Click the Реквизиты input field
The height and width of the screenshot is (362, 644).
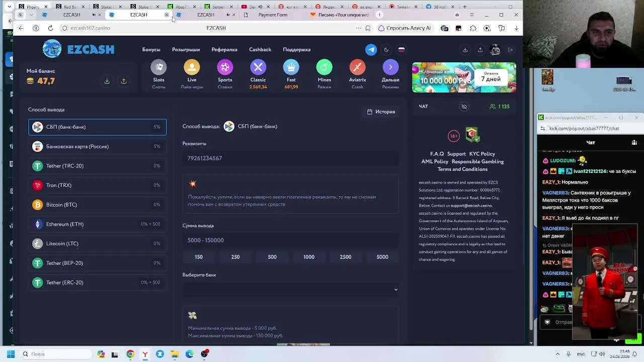[291, 158]
